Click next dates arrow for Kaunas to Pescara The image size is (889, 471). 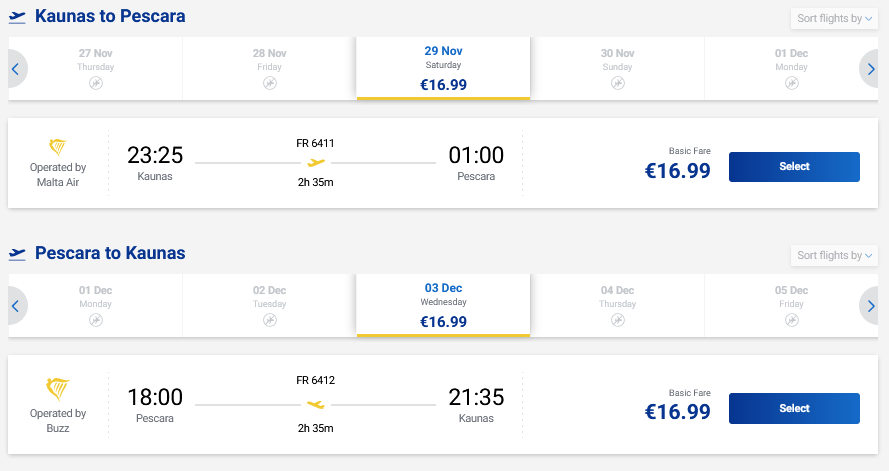[872, 69]
